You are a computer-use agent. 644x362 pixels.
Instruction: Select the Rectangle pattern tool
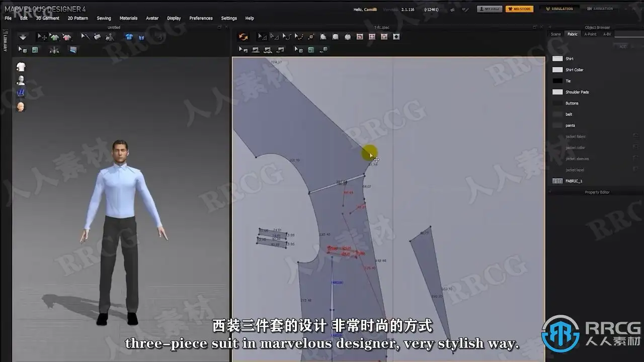coord(335,37)
